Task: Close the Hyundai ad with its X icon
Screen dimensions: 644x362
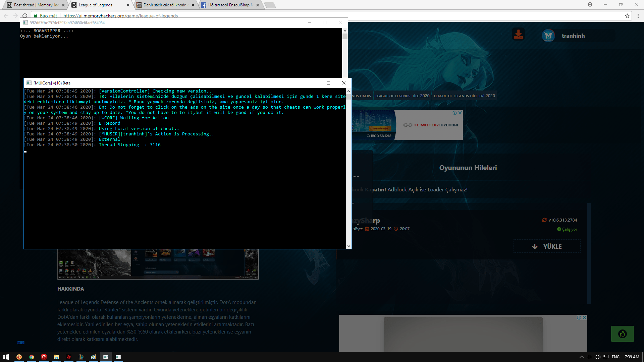Action: (460, 113)
